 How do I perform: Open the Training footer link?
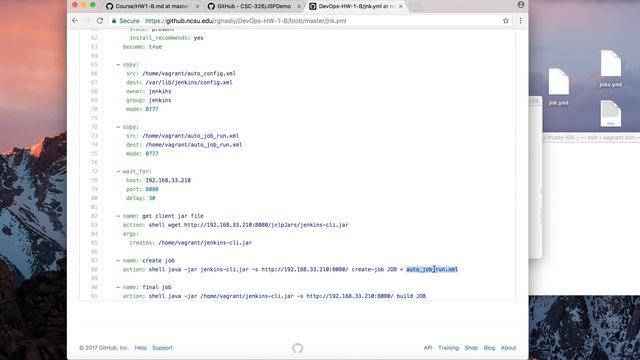point(449,348)
